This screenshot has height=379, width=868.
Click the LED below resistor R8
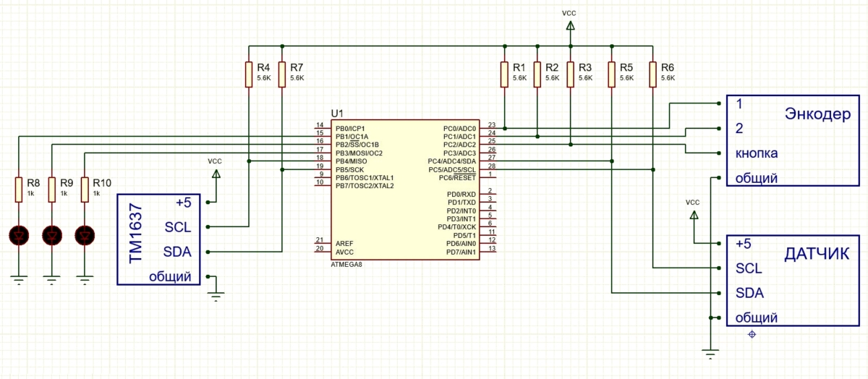pos(18,234)
